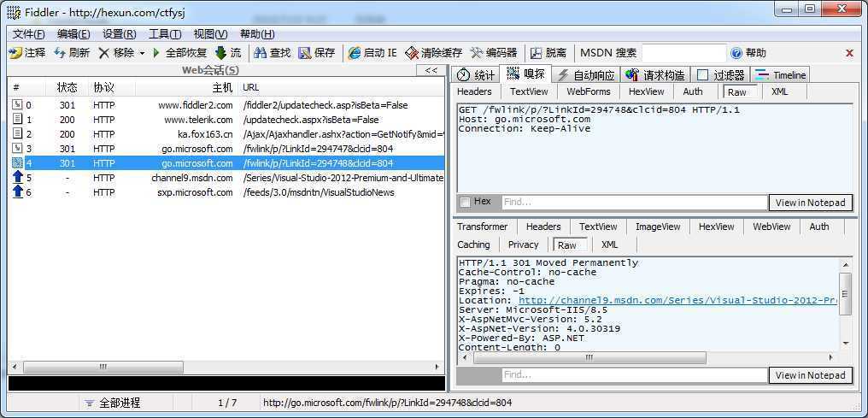Sort sessions by 状态 column header
Image resolution: width=868 pixels, height=418 pixels.
tap(67, 87)
